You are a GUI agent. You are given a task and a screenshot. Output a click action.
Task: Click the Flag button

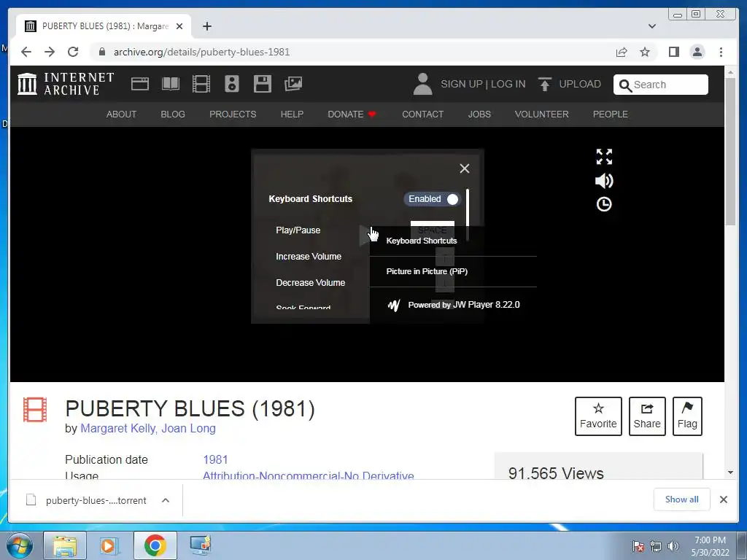[687, 416]
